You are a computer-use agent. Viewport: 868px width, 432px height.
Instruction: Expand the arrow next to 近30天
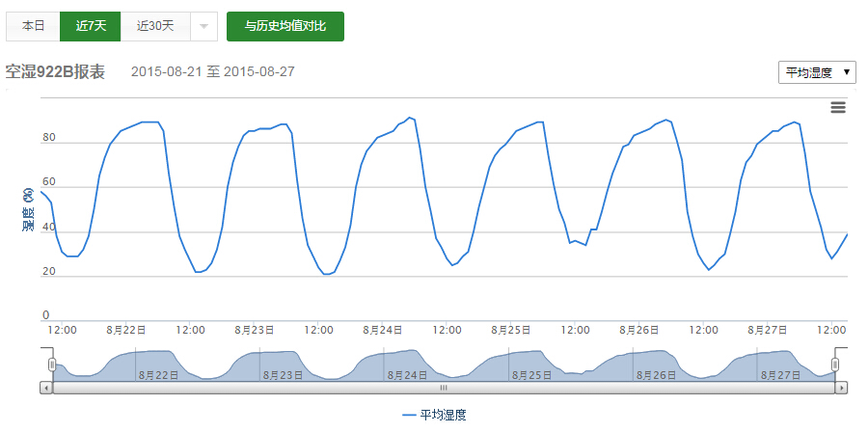203,27
